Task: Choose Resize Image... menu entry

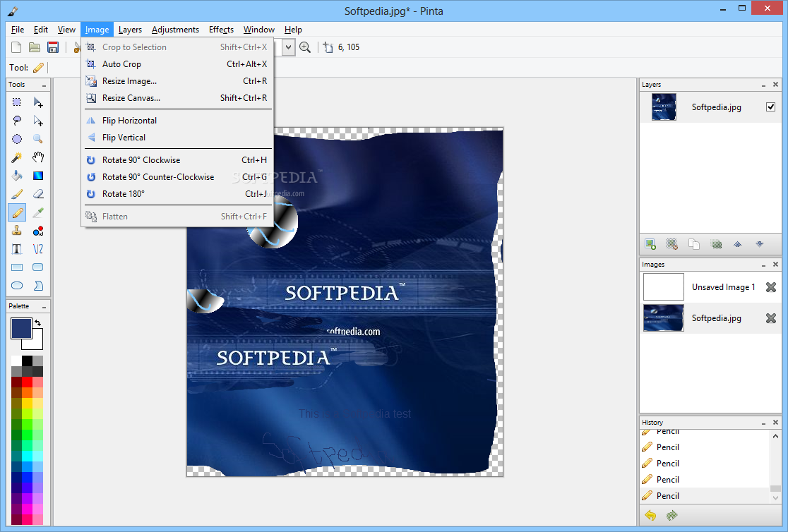Action: pos(177,81)
